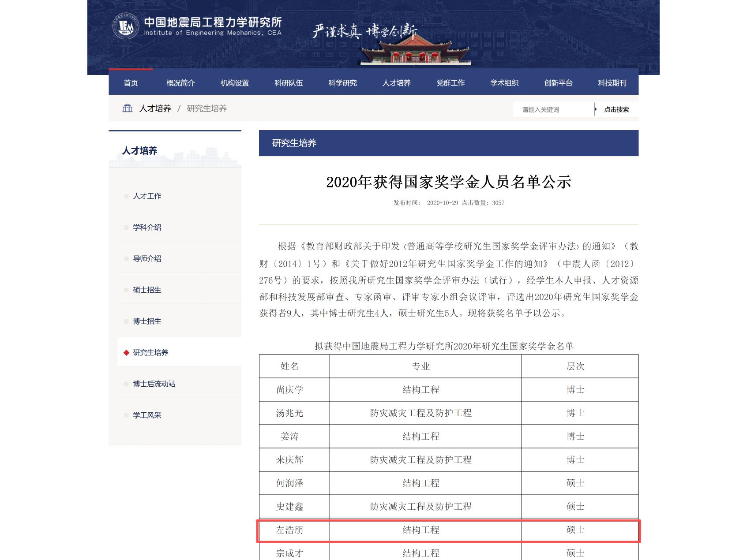Select 硕士招生 in the sidebar
This screenshot has width=747, height=560.
[146, 290]
